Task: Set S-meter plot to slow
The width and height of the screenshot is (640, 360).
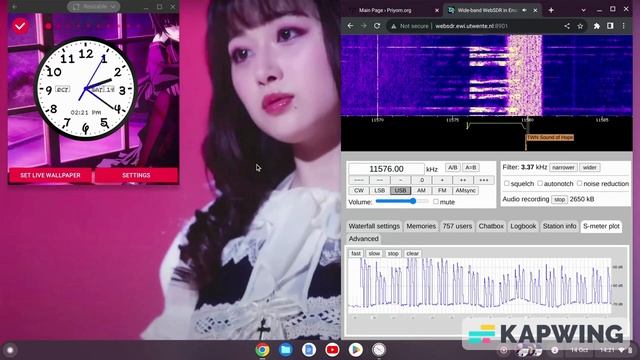Action: [374, 253]
